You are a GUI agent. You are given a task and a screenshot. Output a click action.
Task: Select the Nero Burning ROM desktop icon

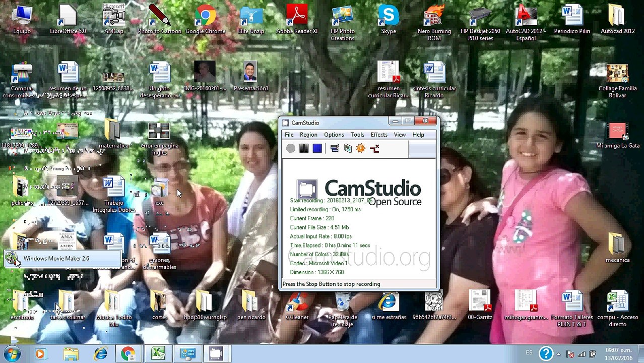click(434, 23)
